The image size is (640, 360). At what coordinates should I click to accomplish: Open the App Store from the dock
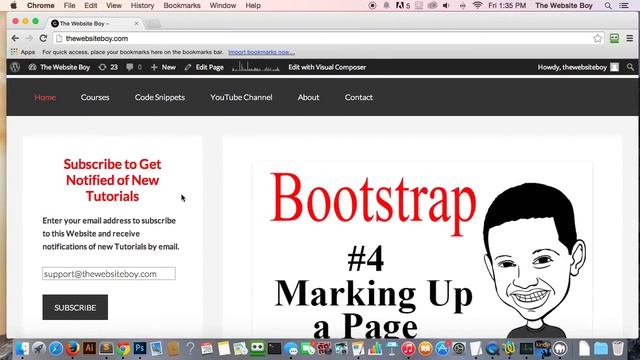(442, 349)
